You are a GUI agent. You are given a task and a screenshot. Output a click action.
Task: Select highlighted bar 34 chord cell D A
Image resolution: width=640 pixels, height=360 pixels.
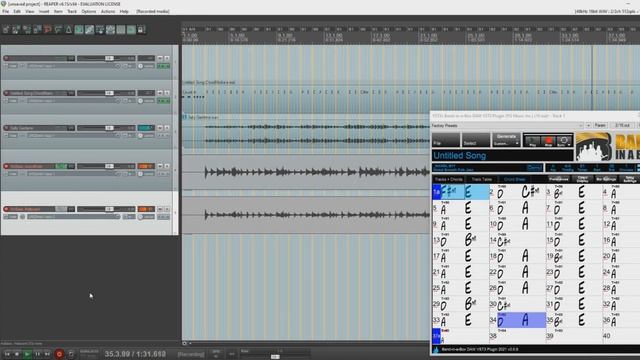tap(521, 320)
